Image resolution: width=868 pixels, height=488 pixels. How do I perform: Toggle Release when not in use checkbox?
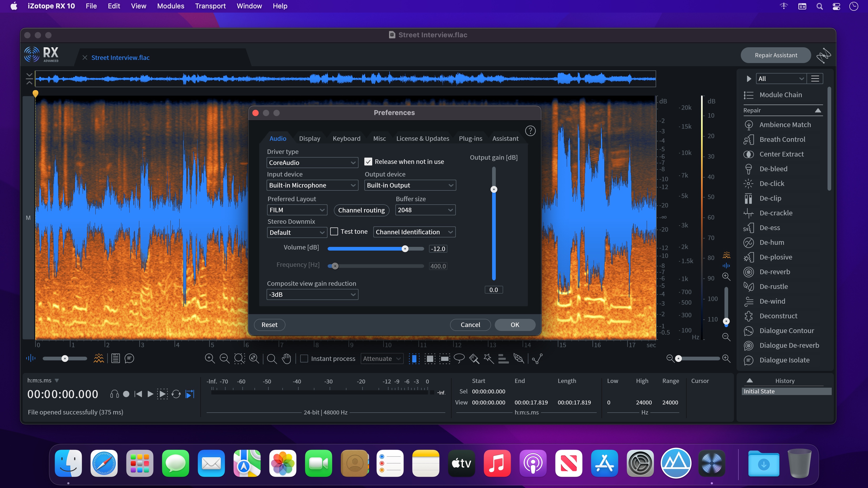pyautogui.click(x=368, y=162)
